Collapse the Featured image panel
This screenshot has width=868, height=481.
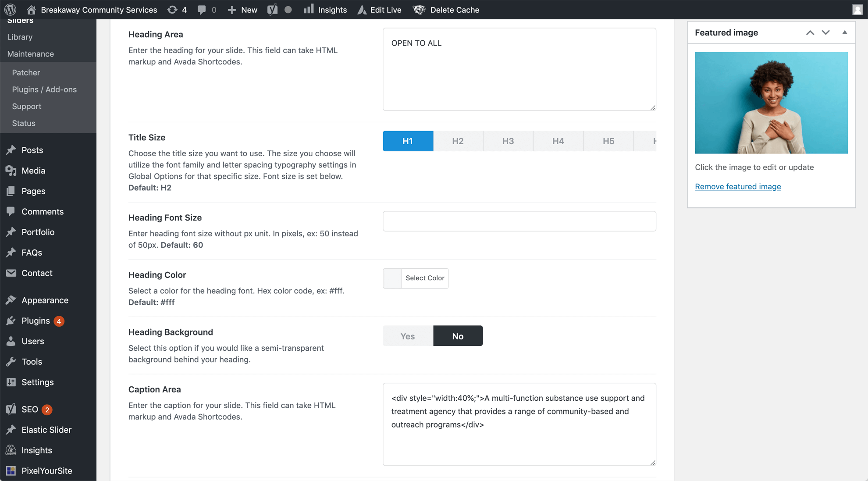[845, 32]
